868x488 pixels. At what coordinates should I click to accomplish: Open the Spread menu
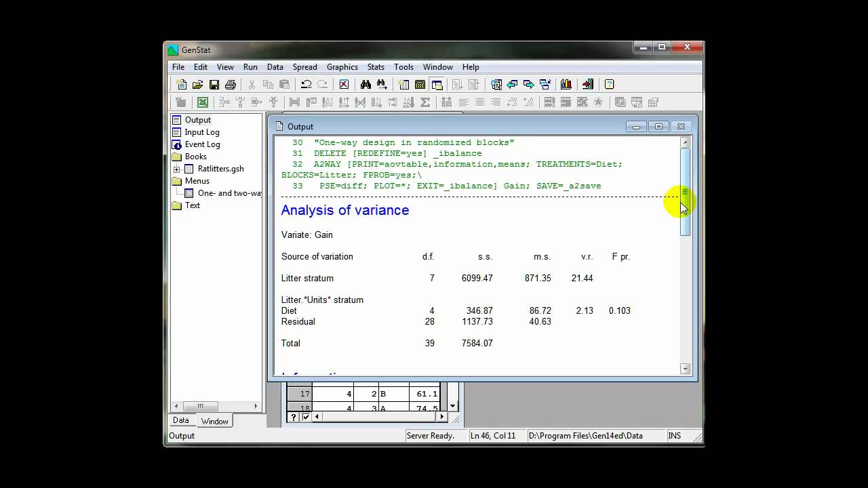coord(305,67)
